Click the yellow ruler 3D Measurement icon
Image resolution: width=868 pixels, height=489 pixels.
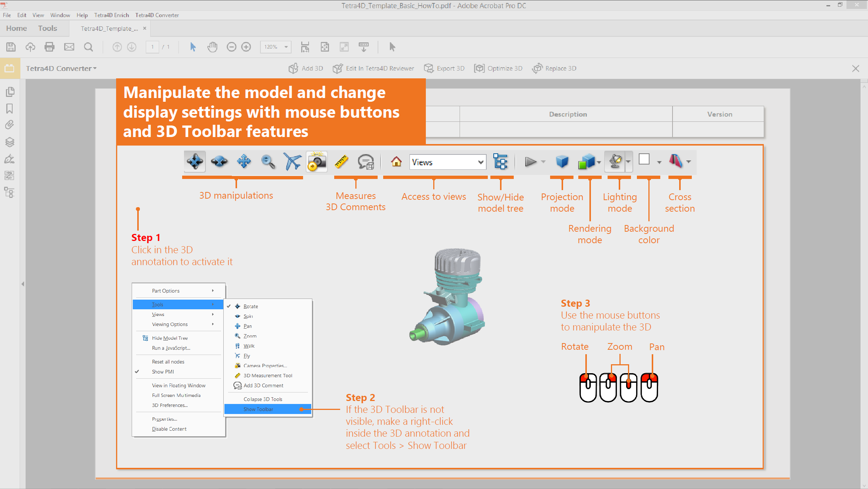click(341, 162)
